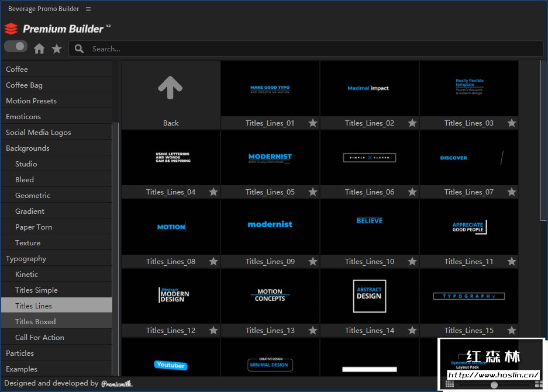548x392 pixels.
Task: Select the Titles_Lines_03 thumbnail
Action: click(x=469, y=89)
